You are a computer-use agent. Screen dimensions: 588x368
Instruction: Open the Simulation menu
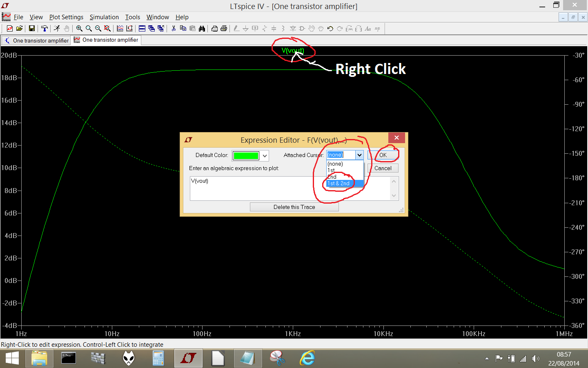pos(104,17)
